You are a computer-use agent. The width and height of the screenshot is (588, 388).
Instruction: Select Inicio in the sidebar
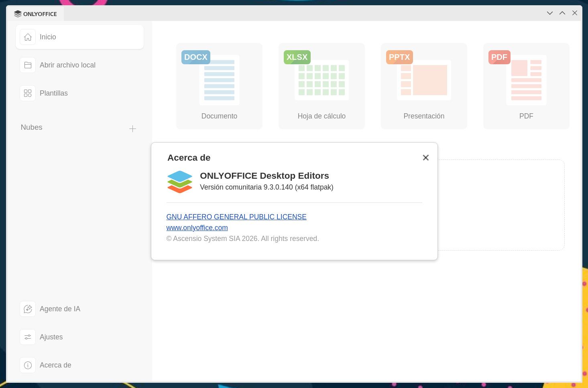pos(48,37)
